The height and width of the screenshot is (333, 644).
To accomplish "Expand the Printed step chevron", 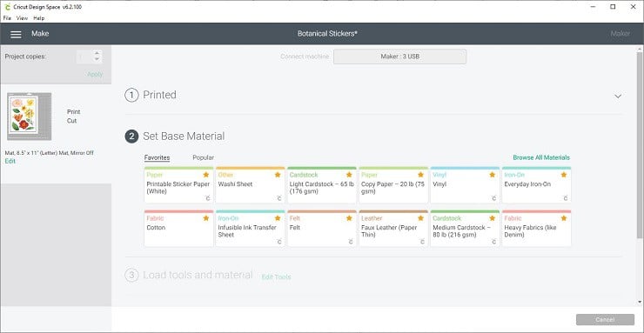I will (618, 96).
